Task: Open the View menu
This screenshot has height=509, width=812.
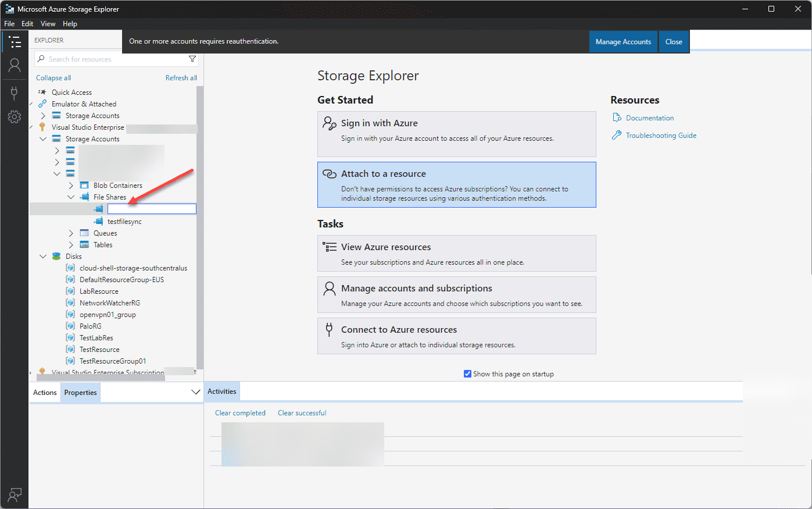Action: (48, 24)
